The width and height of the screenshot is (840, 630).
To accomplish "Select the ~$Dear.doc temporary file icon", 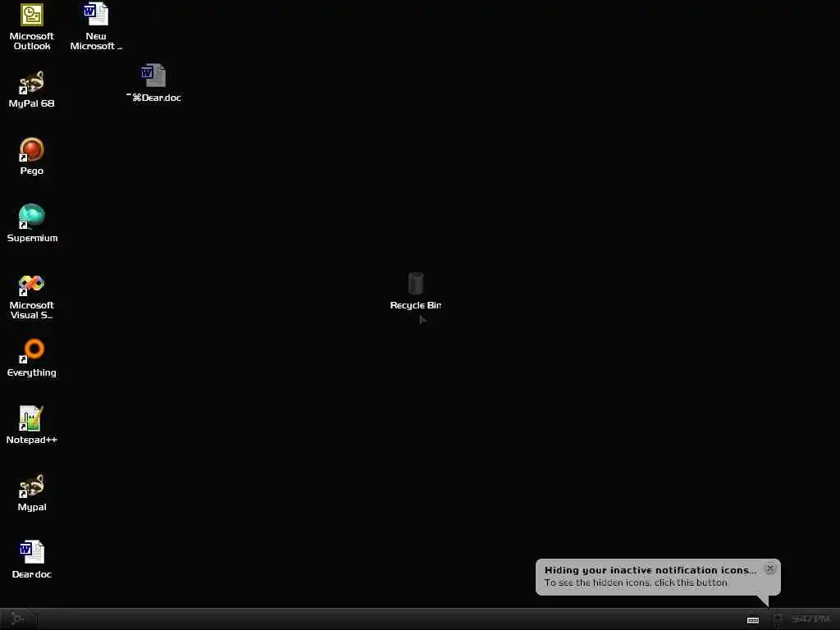I will 153,84.
